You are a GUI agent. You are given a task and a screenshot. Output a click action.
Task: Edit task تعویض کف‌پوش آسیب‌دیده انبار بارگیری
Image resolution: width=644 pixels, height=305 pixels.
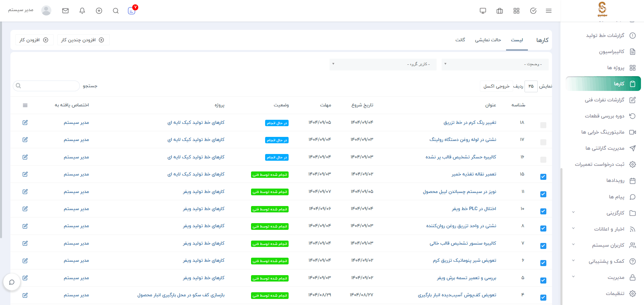tap(25, 295)
